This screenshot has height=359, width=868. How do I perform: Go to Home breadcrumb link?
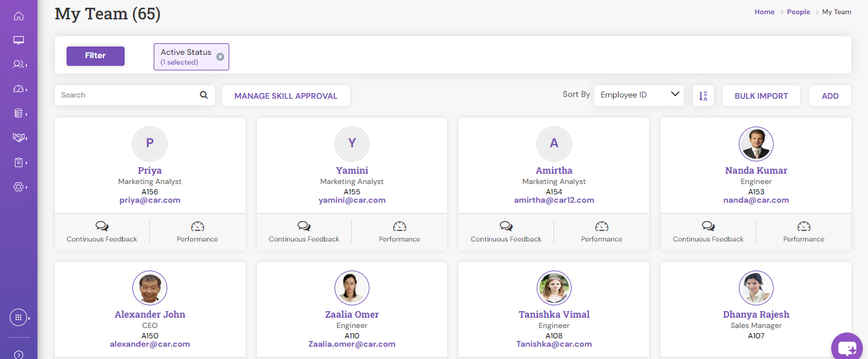(x=765, y=12)
